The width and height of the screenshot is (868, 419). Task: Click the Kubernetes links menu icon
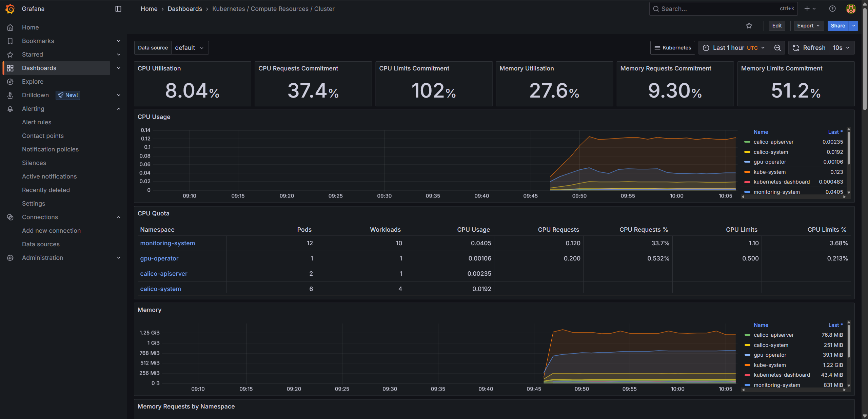657,48
